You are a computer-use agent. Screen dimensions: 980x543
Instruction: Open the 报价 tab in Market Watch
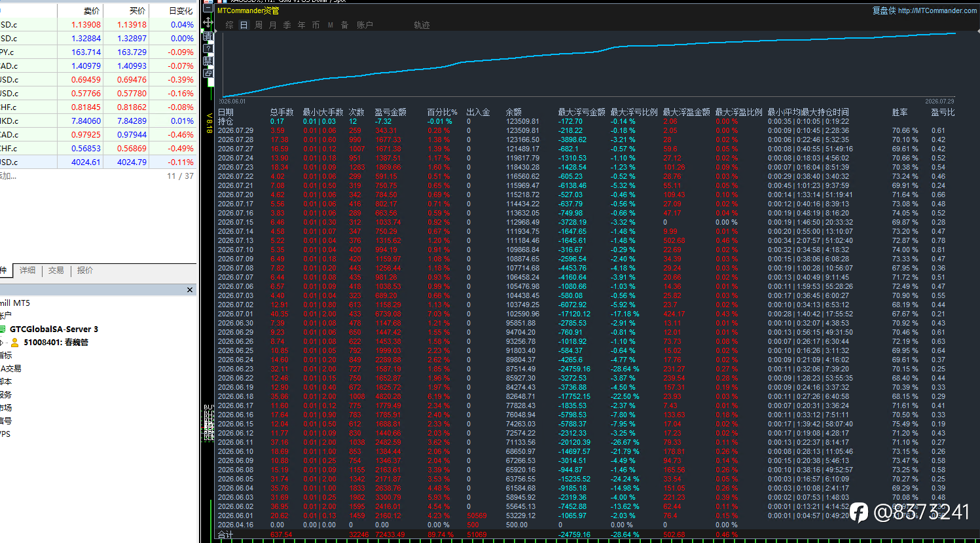(85, 270)
